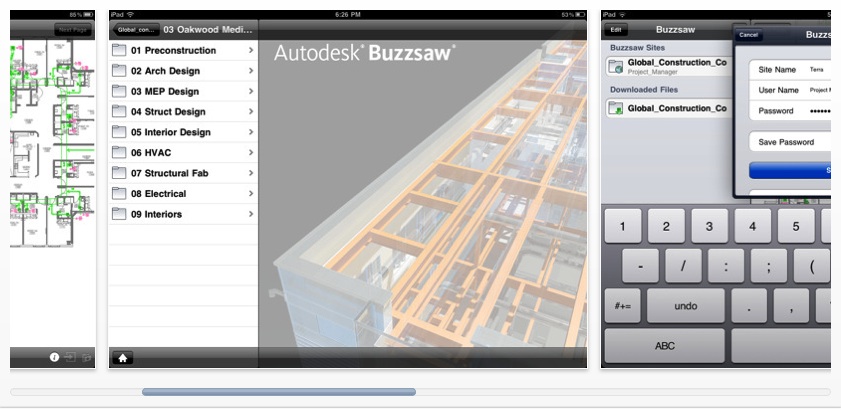Tap the open-parenthesis key
Viewport: 841px width, 416px height.
(812, 266)
